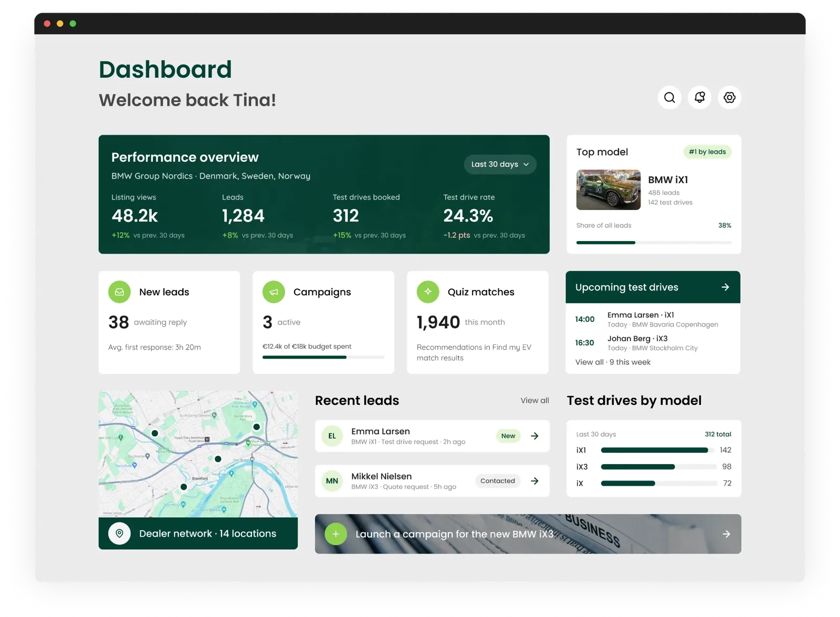Open Mikkel Nielsen lead arrow
This screenshot has width=840, height=617.
534,481
